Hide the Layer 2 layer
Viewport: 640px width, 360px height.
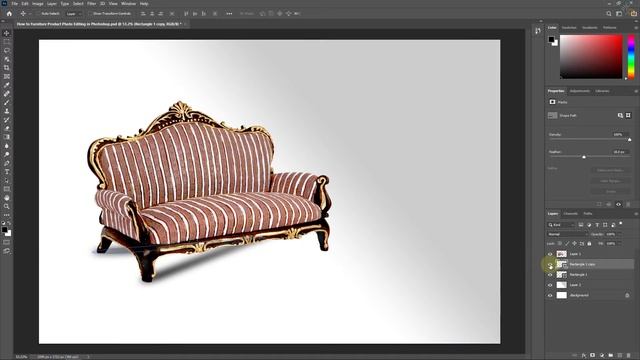pyautogui.click(x=550, y=285)
